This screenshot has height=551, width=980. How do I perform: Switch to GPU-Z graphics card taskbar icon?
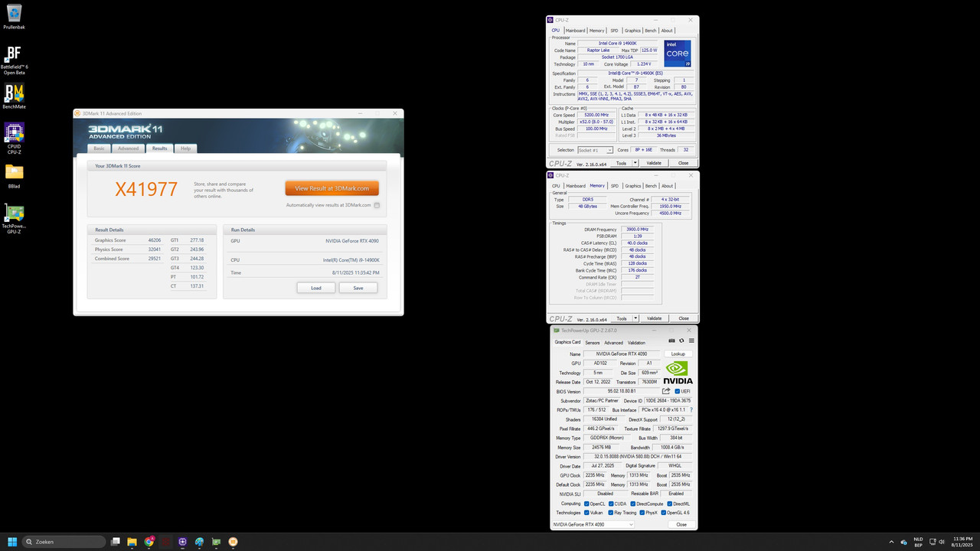(x=216, y=542)
